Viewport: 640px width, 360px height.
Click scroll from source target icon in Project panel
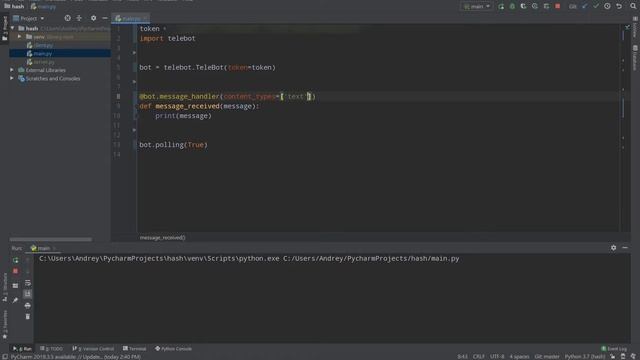pos(67,18)
